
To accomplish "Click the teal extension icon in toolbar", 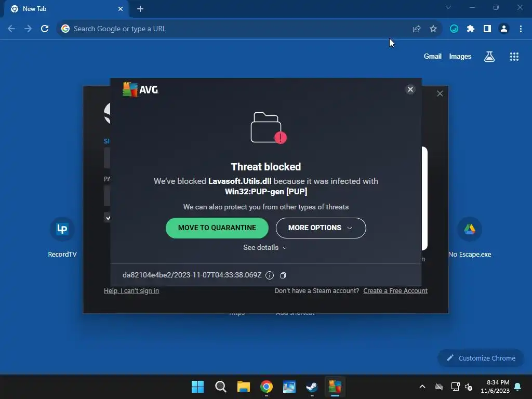I will coord(454,29).
